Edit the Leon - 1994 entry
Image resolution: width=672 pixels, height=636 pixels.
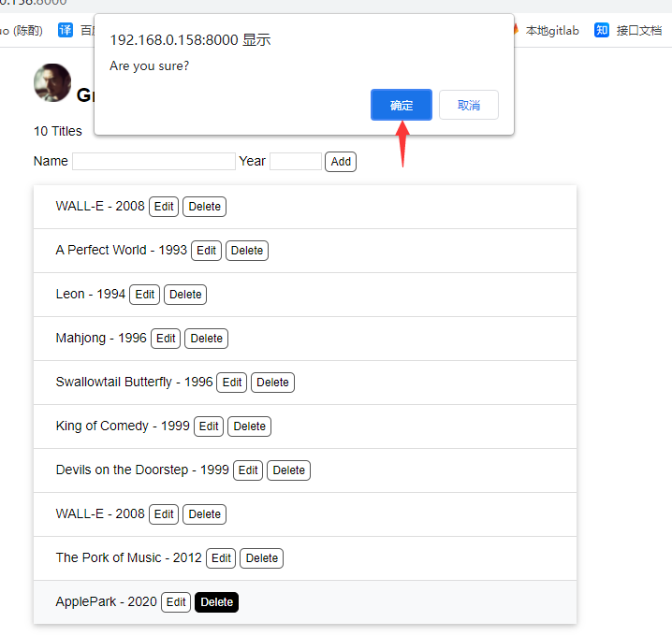pyautogui.click(x=145, y=295)
